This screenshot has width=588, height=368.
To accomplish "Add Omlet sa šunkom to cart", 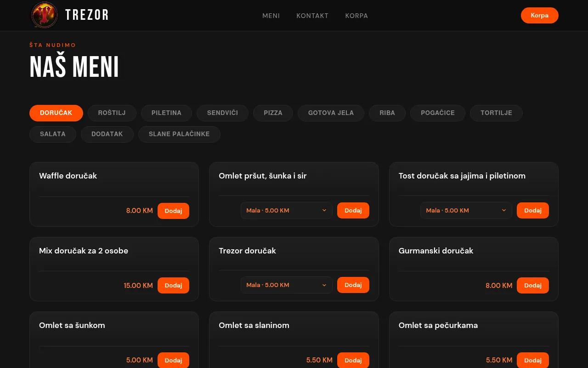I will point(173,360).
